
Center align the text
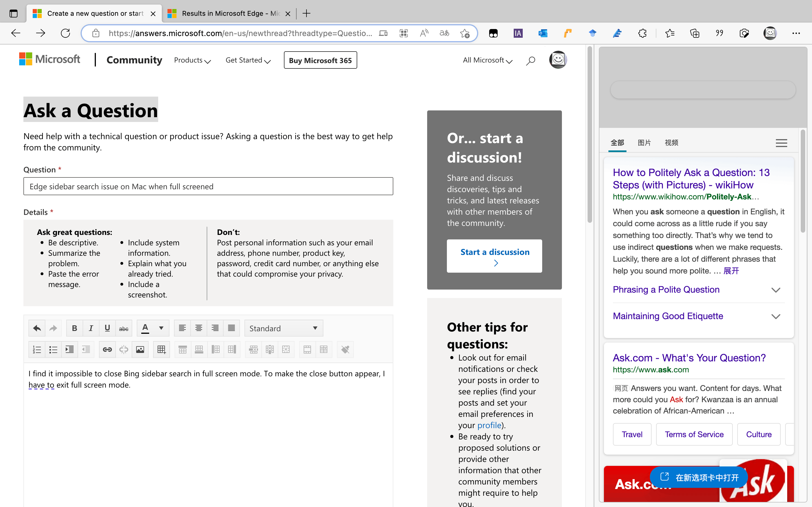pos(199,328)
